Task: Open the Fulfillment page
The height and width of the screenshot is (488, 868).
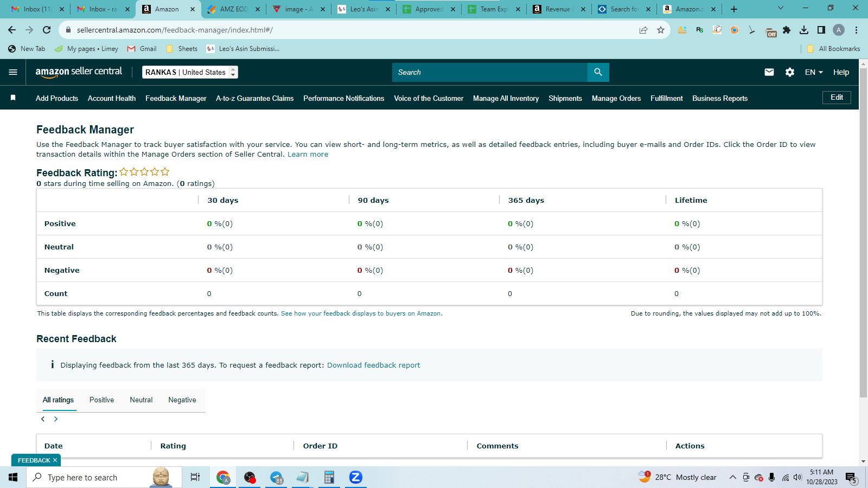Action: click(x=667, y=98)
